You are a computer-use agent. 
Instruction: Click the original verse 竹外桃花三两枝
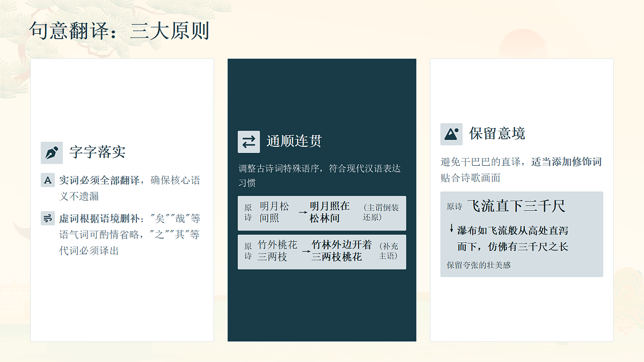tap(277, 251)
